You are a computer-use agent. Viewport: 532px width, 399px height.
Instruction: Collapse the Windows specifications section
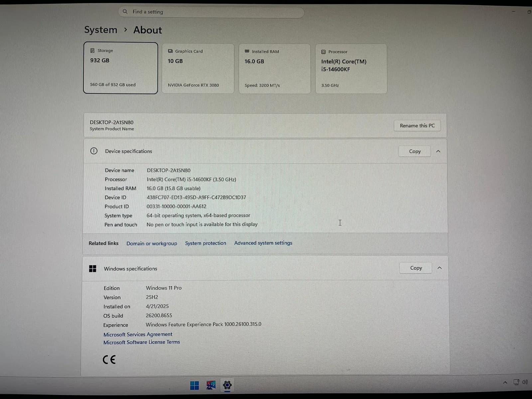coord(440,268)
